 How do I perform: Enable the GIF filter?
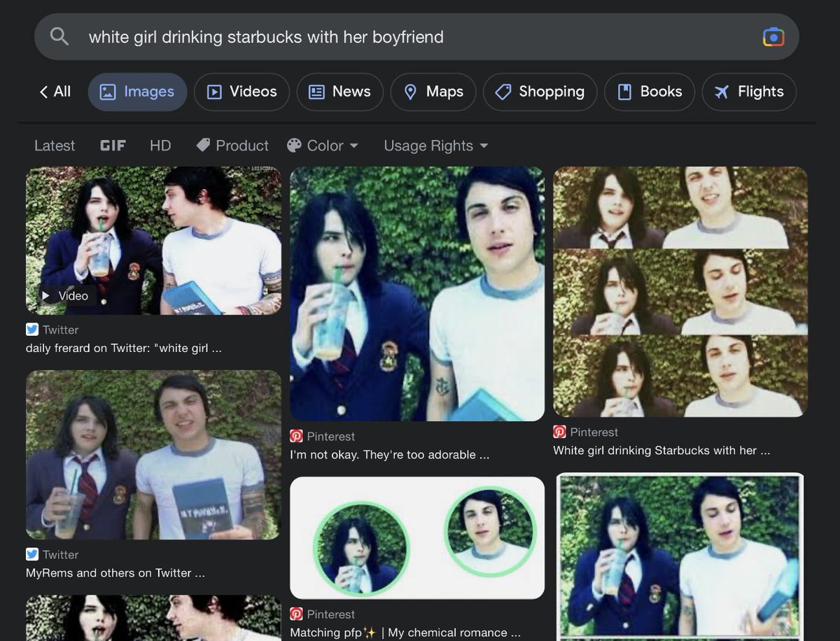(112, 146)
